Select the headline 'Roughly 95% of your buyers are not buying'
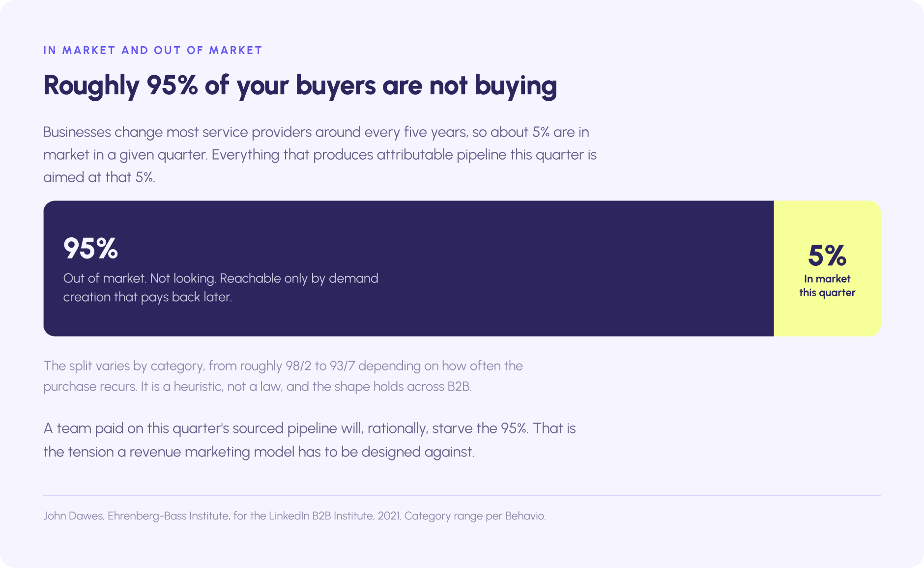This screenshot has width=924, height=568. [x=300, y=86]
